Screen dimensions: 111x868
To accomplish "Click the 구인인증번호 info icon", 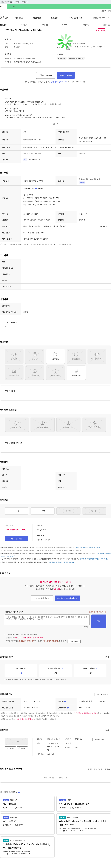I will pos(68,708).
